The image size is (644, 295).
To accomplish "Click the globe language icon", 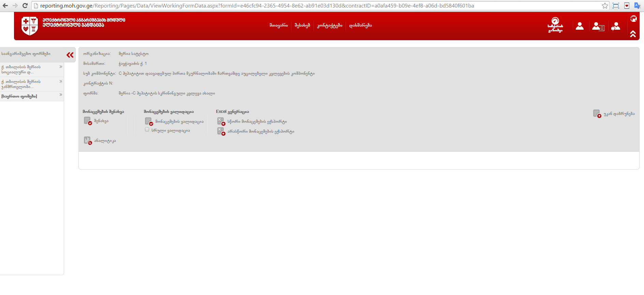I will (x=633, y=19).
